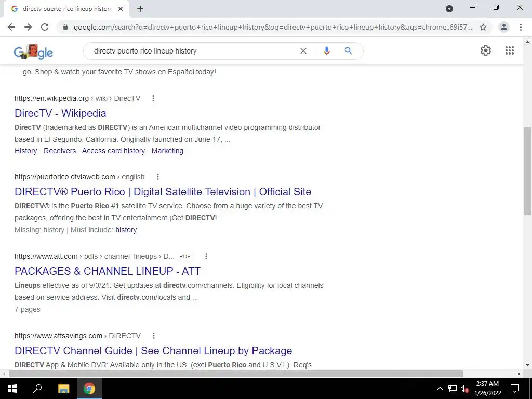
Task: Go to Google home via the doodle logo
Action: click(x=33, y=51)
